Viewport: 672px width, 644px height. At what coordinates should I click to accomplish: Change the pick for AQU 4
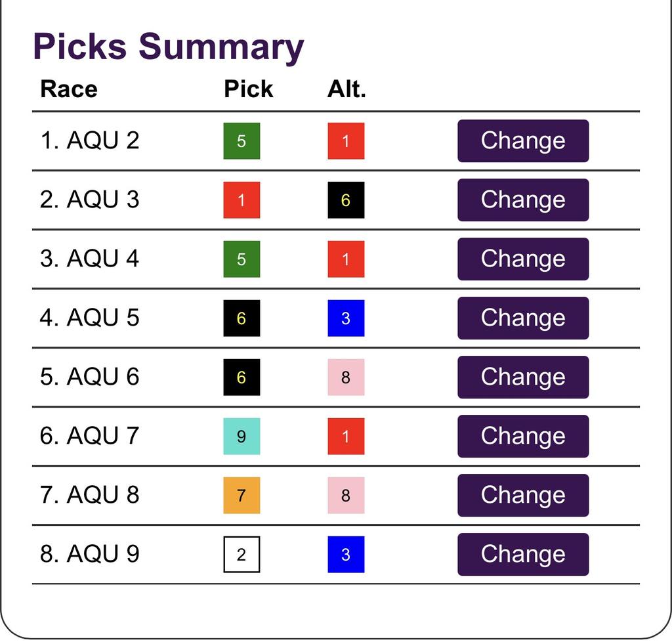(522, 259)
